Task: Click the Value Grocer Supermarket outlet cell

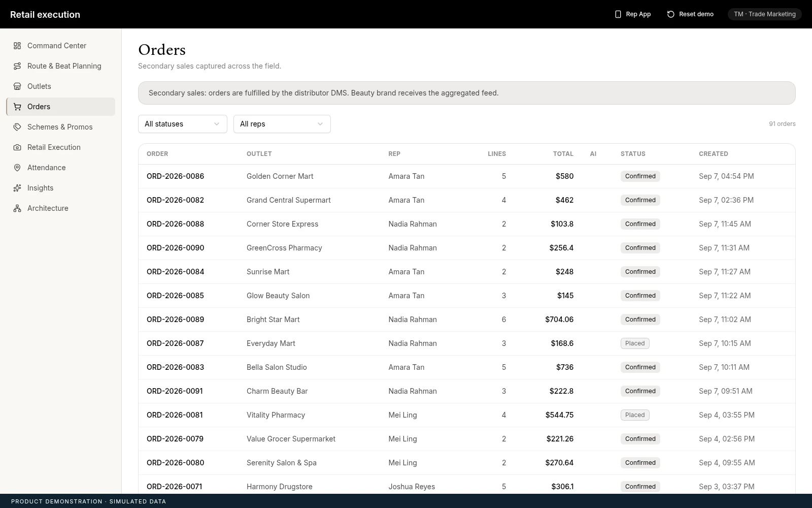Action: (291, 439)
